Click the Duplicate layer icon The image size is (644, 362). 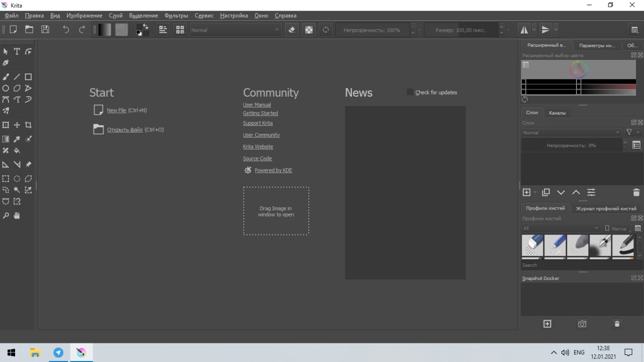pos(546,192)
